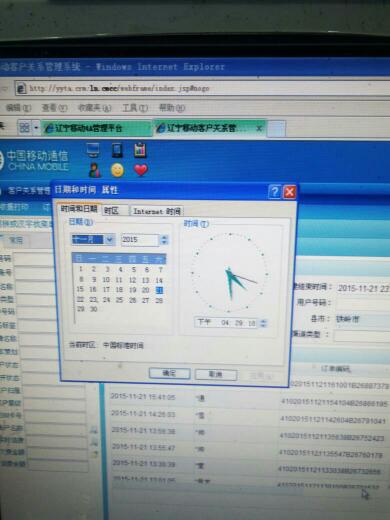Image resolution: width=390 pixels, height=520 pixels.
Task: Click the yellow smiley face icon
Action: tap(117, 170)
